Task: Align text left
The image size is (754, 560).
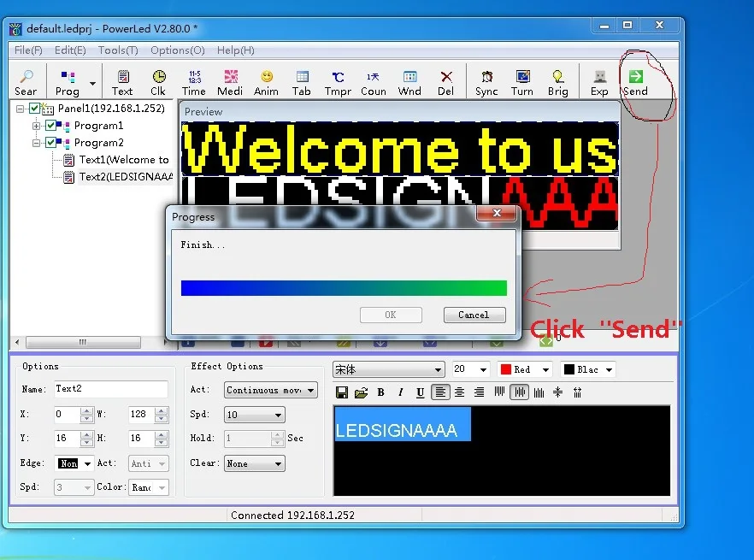Action: [440, 392]
